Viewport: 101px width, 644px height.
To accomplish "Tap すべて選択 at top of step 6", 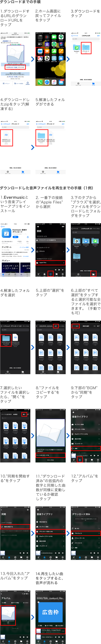I will 75,326.
